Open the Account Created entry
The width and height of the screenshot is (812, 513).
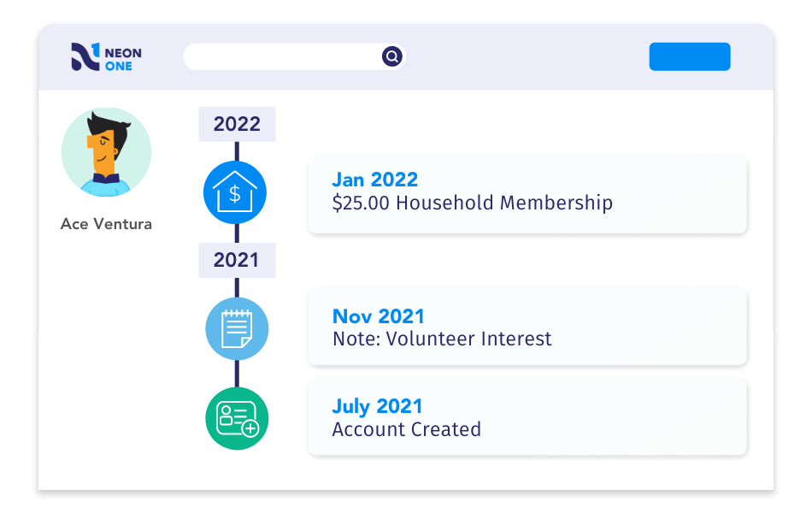click(407, 429)
